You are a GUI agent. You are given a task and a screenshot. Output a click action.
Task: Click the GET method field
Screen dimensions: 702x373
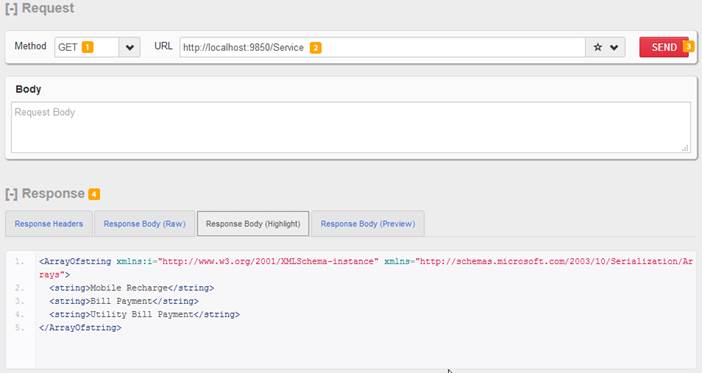[86, 47]
